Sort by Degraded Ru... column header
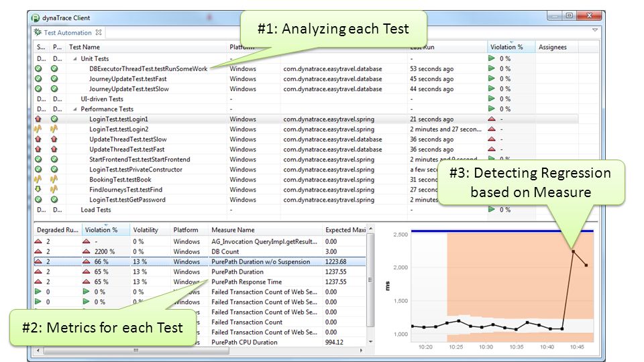This screenshot has width=644, height=362. (x=58, y=230)
